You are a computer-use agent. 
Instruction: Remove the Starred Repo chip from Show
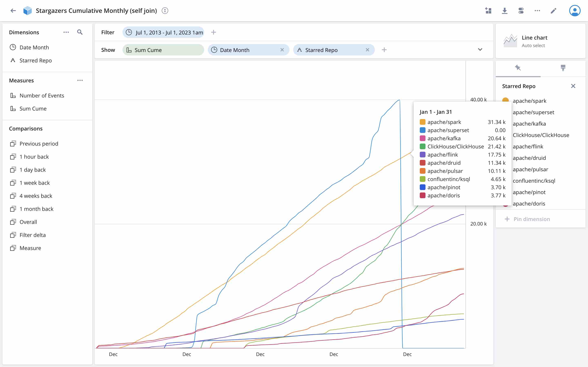point(367,50)
